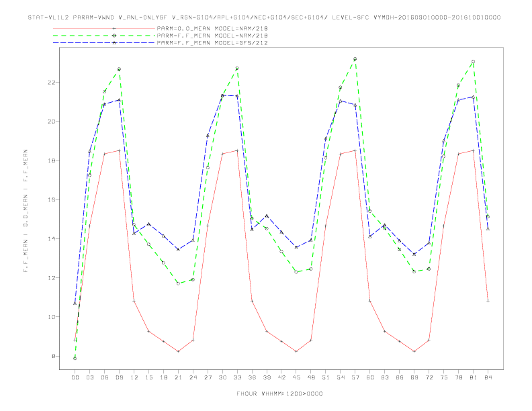Click the y-axis tick label 10
Screen dimensions: 532x411
tap(51, 317)
